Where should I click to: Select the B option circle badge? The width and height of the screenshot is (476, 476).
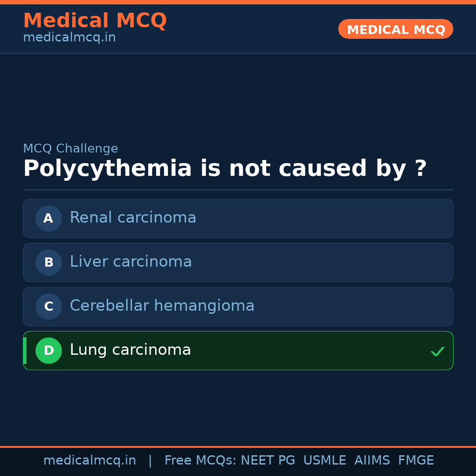[48, 262]
